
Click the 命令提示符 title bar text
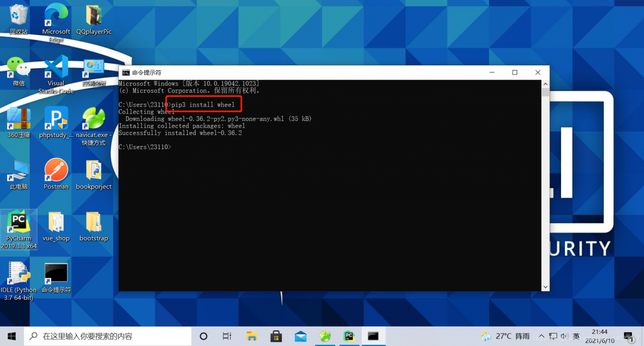(147, 73)
